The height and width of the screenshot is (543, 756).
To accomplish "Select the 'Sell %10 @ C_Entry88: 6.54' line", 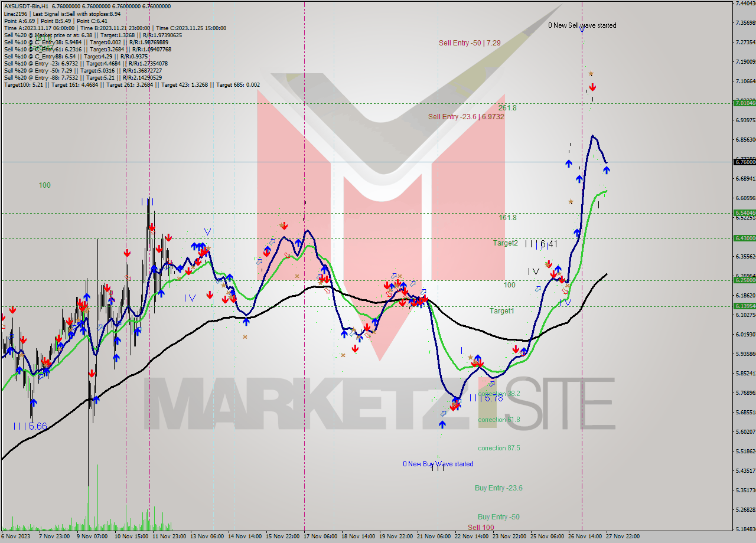I will pyautogui.click(x=76, y=56).
